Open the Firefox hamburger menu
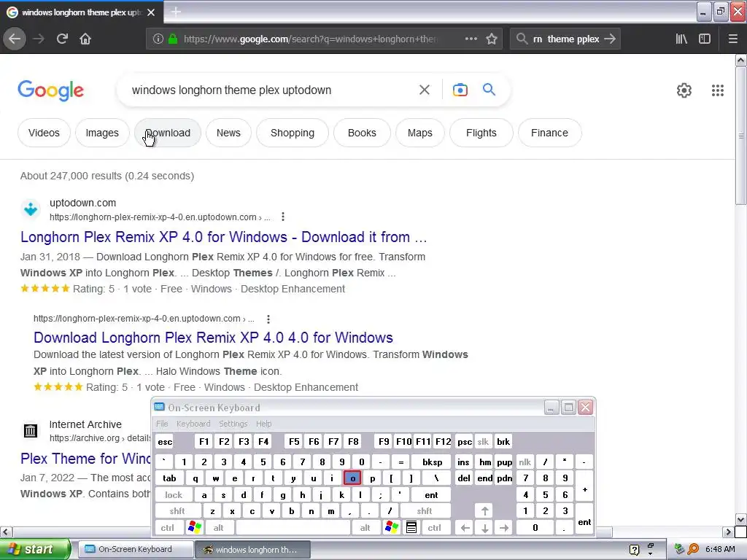This screenshot has width=747, height=560. [733, 39]
